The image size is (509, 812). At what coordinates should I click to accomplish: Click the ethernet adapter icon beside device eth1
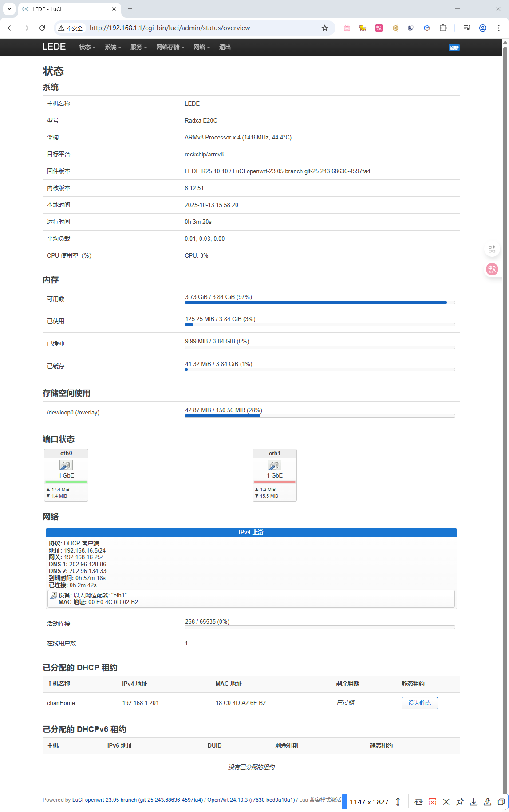[54, 595]
